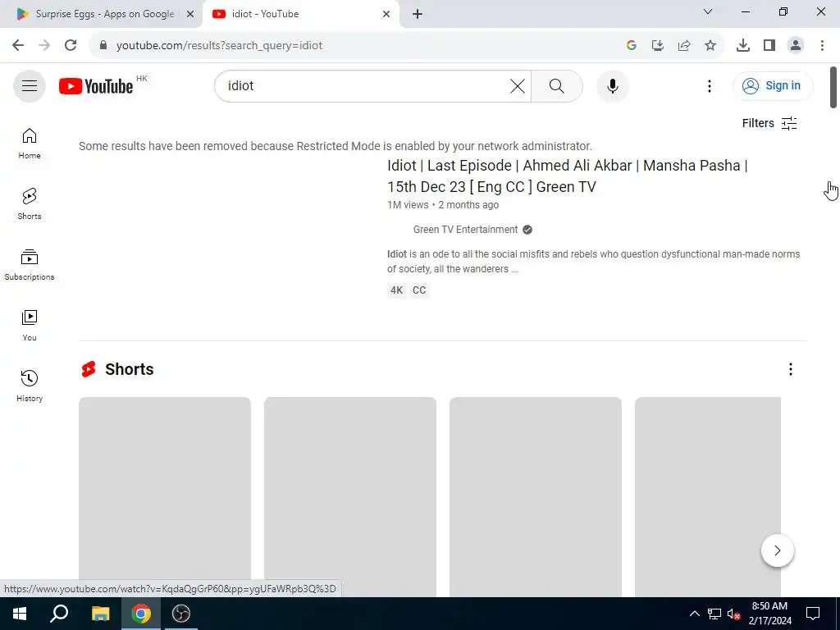The width and height of the screenshot is (840, 630).
Task: Share this page icon
Action: coord(683,46)
